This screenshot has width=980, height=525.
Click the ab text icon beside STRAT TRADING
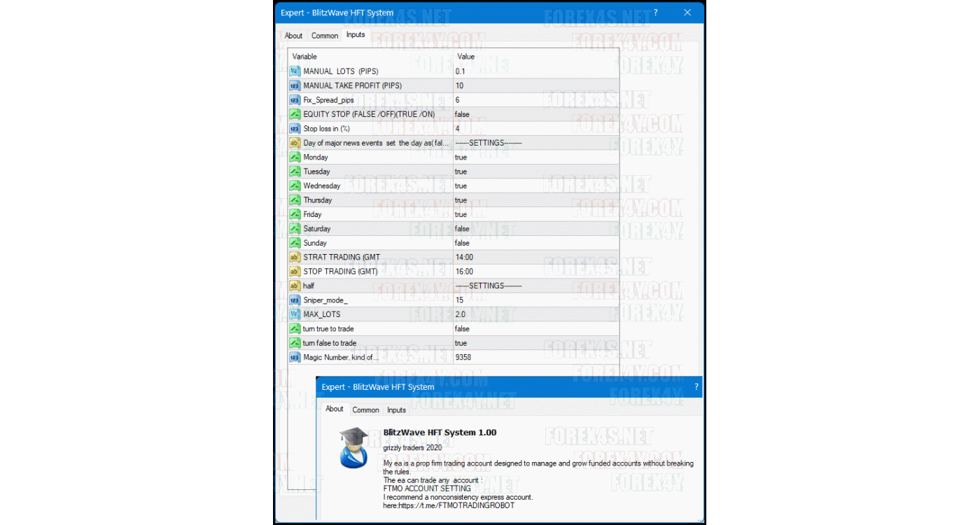294,257
